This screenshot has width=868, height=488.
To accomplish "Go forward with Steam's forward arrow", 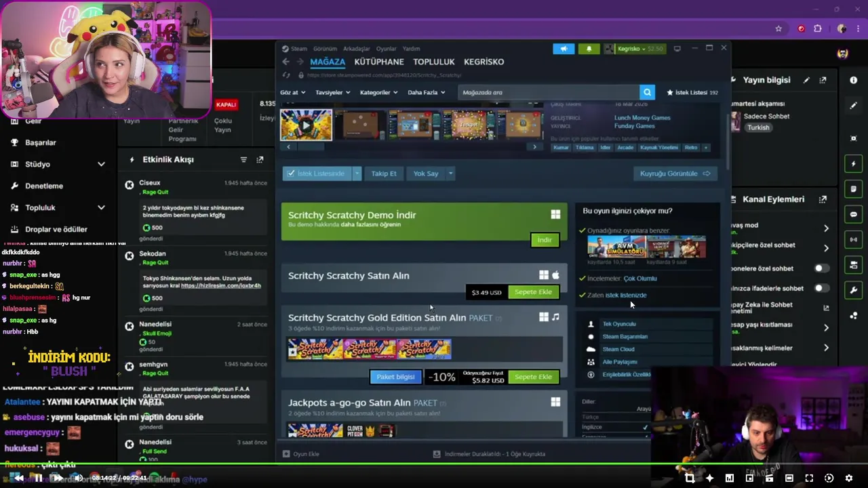I will 300,62.
